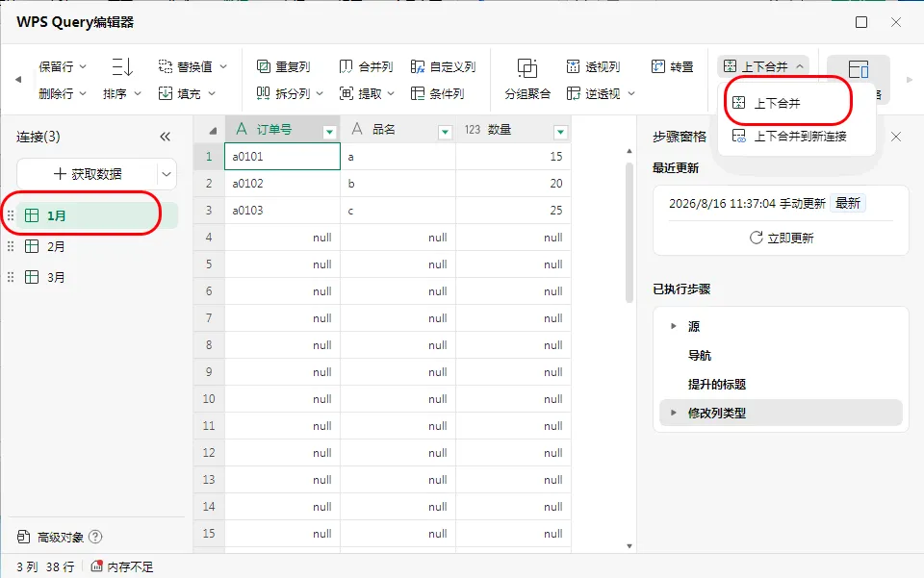
Task: Click the select-all table corner
Action: tap(209, 130)
